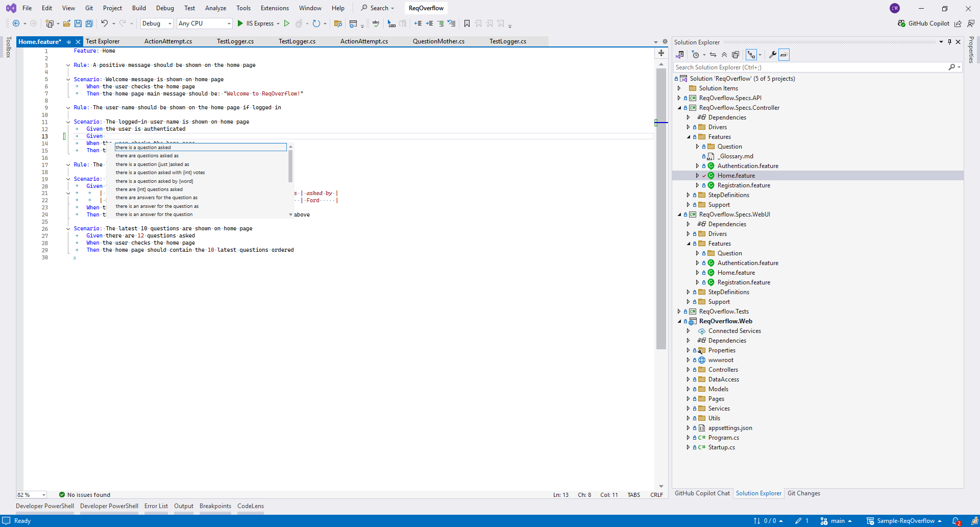The width and height of the screenshot is (980, 527).
Task: Open the notifications bell in the status bar
Action: click(x=957, y=521)
